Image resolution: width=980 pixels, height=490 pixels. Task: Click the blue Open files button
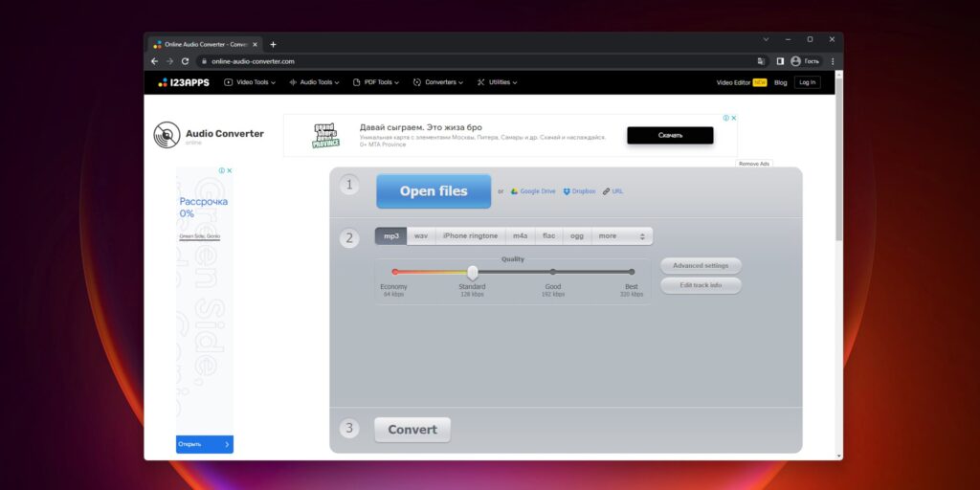point(434,191)
